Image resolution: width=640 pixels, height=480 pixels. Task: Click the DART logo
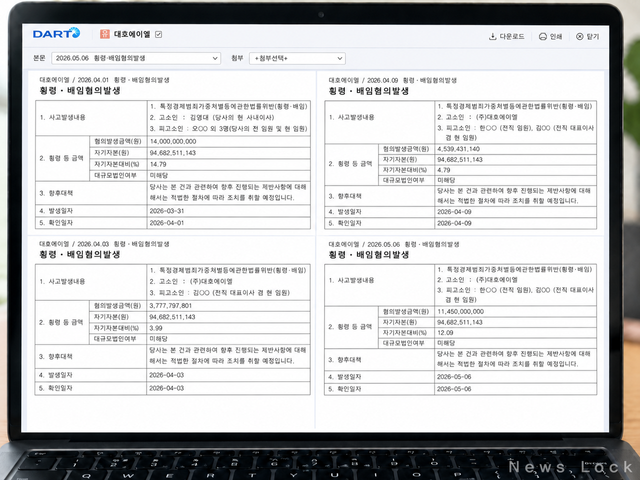56,33
